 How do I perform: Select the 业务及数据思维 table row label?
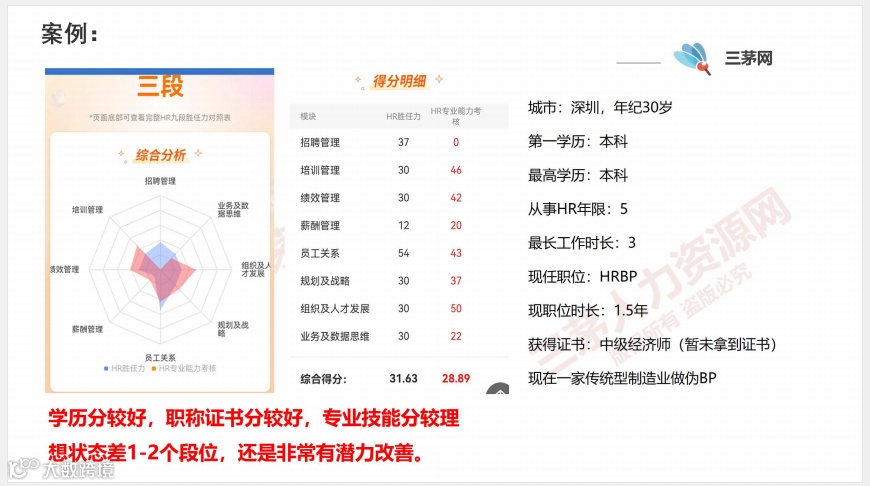click(x=335, y=337)
